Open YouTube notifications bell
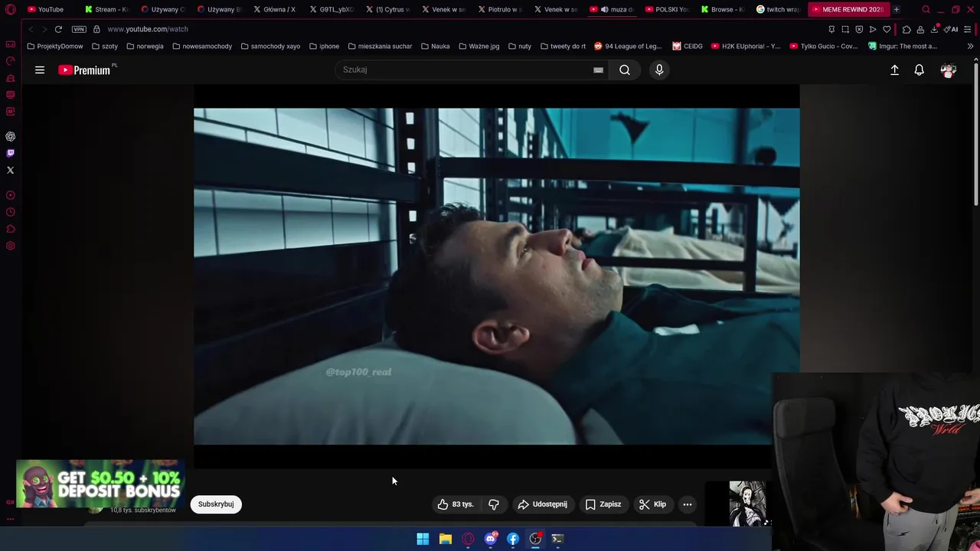This screenshot has width=980, height=551. (x=920, y=70)
